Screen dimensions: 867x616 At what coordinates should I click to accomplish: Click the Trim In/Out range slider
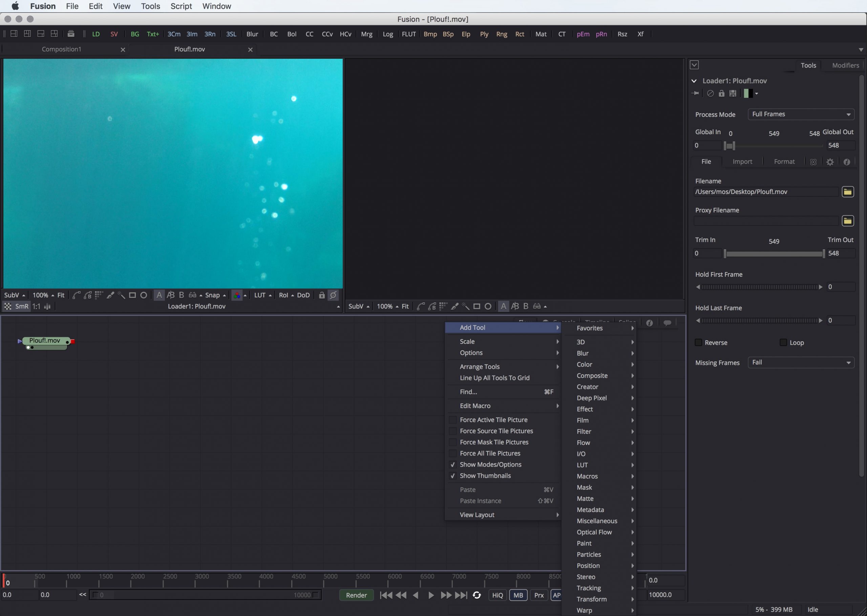774,254
